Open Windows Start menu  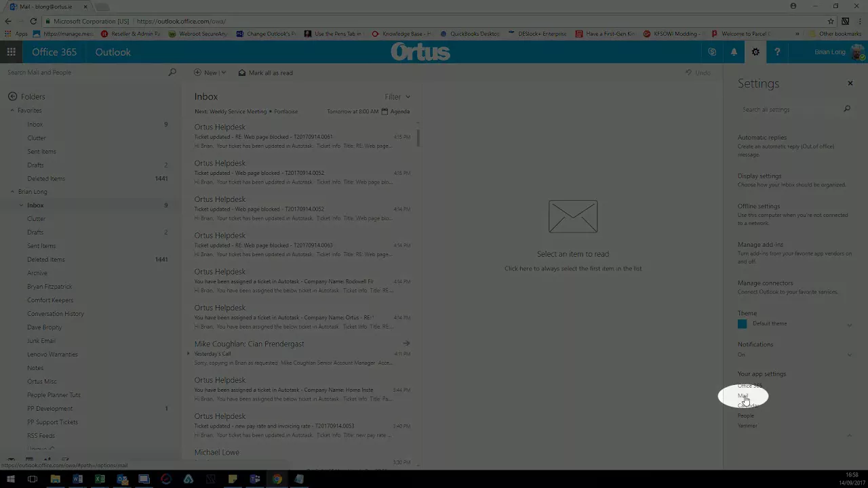pyautogui.click(x=11, y=479)
